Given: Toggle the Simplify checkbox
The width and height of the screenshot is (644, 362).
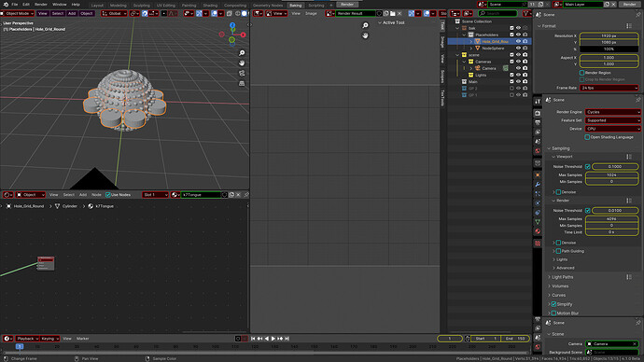Looking at the screenshot, I should [x=553, y=304].
